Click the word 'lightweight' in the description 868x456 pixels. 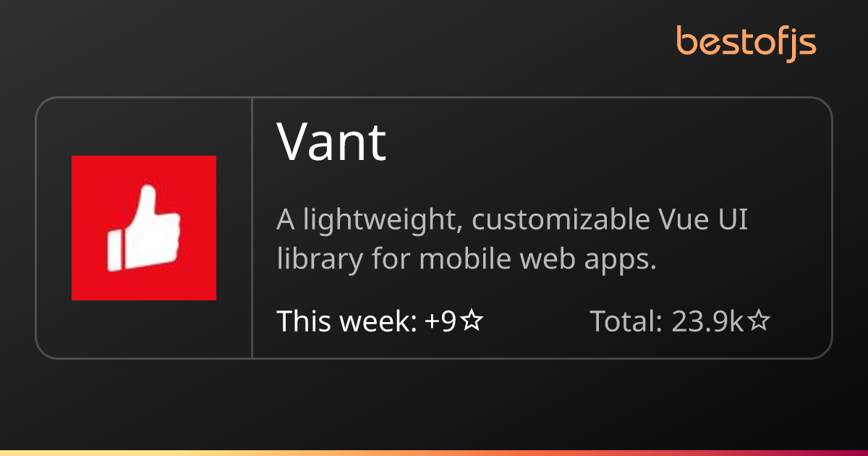click(x=383, y=221)
